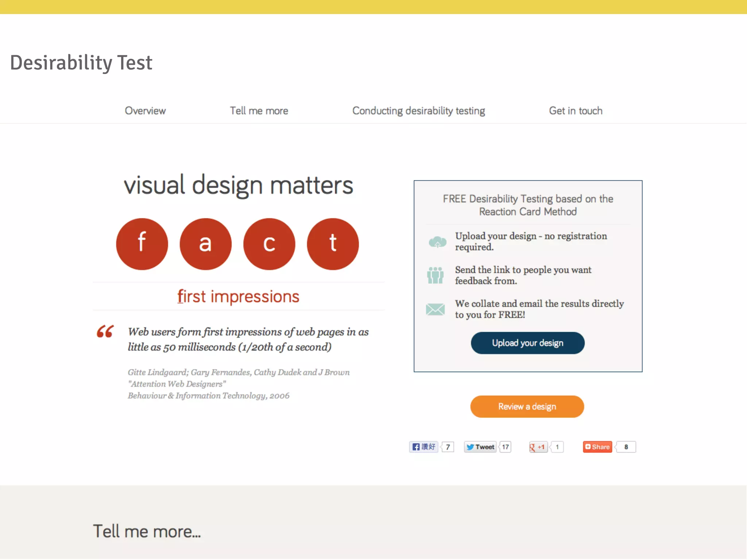747x560 pixels.
Task: Click the share count 8
Action: tap(626, 447)
